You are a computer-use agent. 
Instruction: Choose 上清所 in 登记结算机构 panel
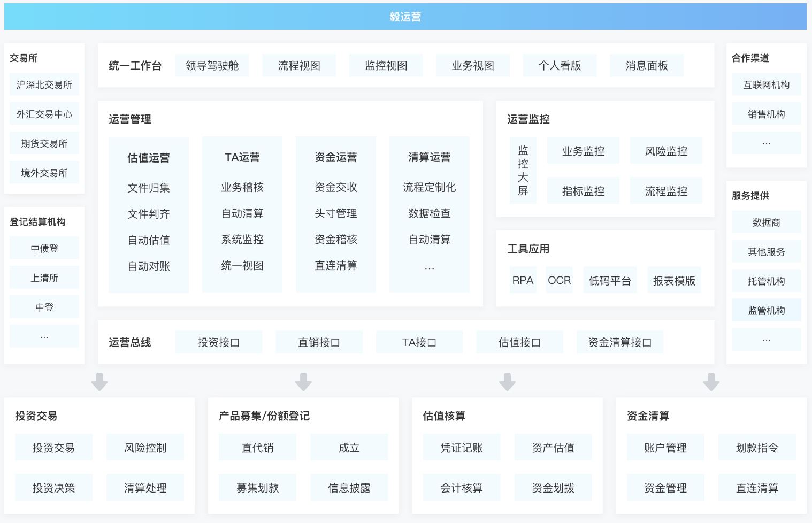[44, 278]
